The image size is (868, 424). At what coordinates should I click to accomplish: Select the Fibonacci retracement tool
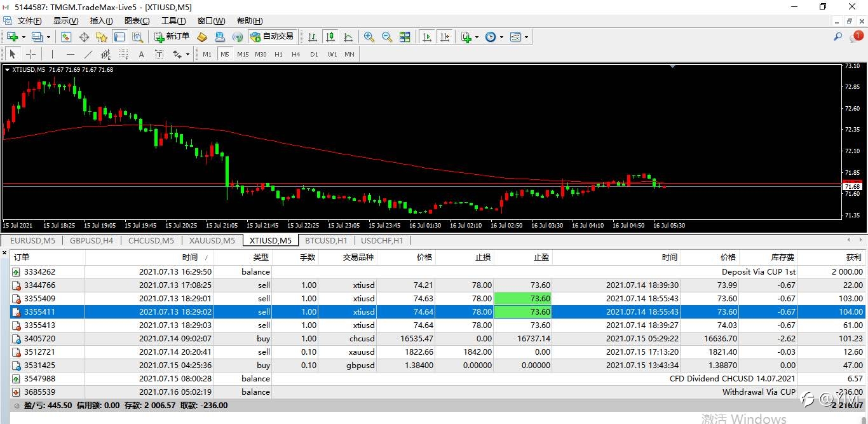124,54
